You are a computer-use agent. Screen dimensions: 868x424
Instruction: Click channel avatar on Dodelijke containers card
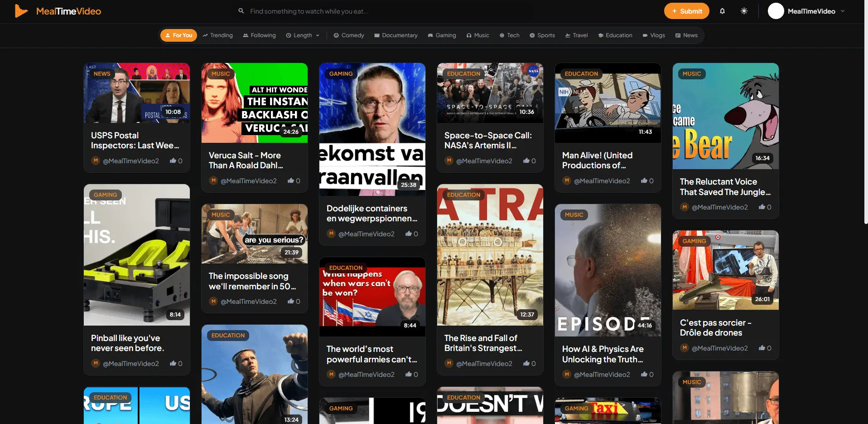pos(331,234)
